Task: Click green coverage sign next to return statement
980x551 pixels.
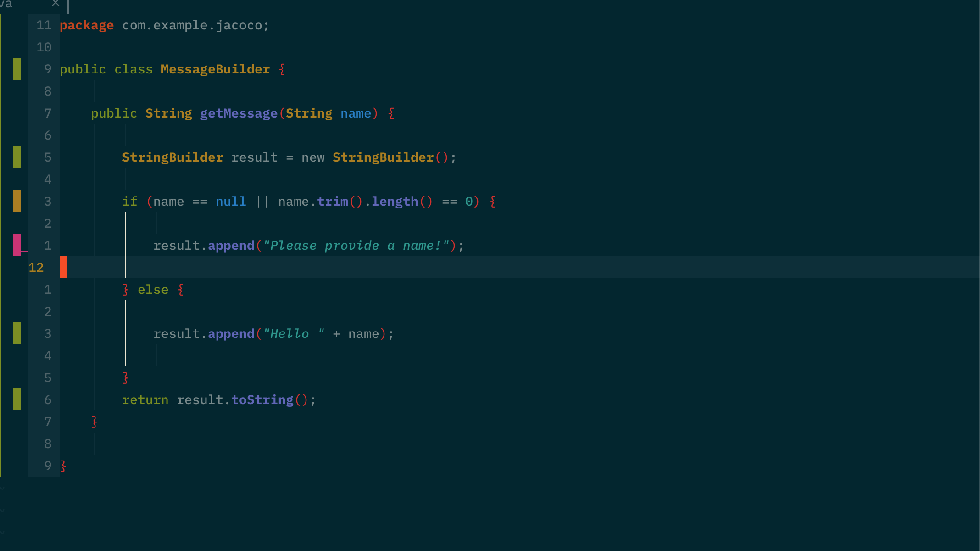Action: tap(17, 399)
